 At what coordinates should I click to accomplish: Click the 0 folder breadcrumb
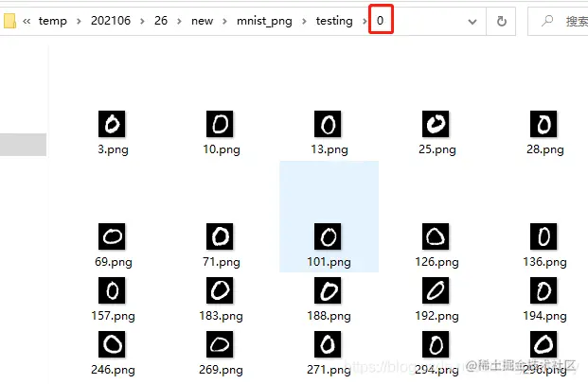381,20
